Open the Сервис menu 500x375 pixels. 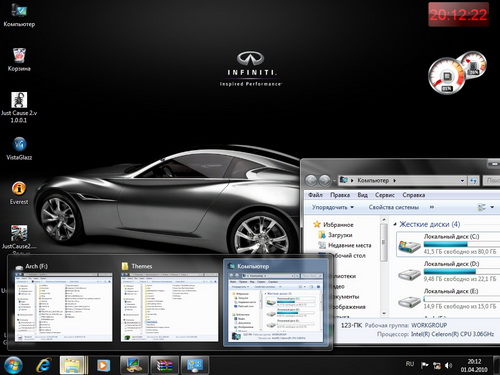385,195
